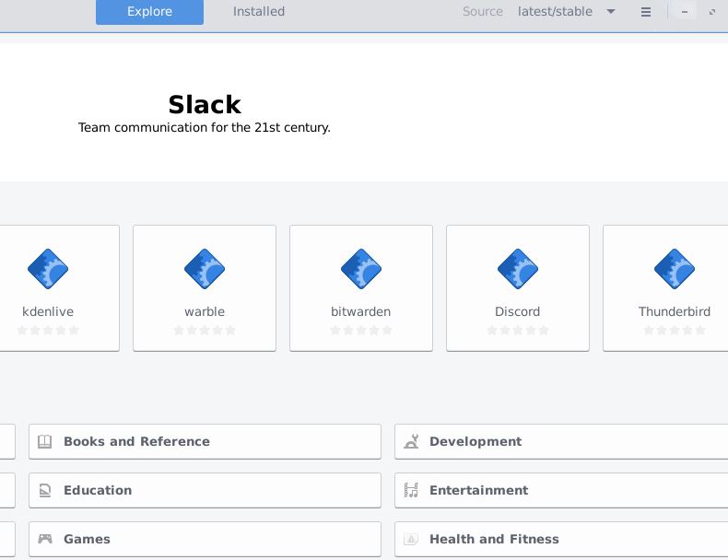
Task: Click the star rating under warble
Action: point(205,330)
